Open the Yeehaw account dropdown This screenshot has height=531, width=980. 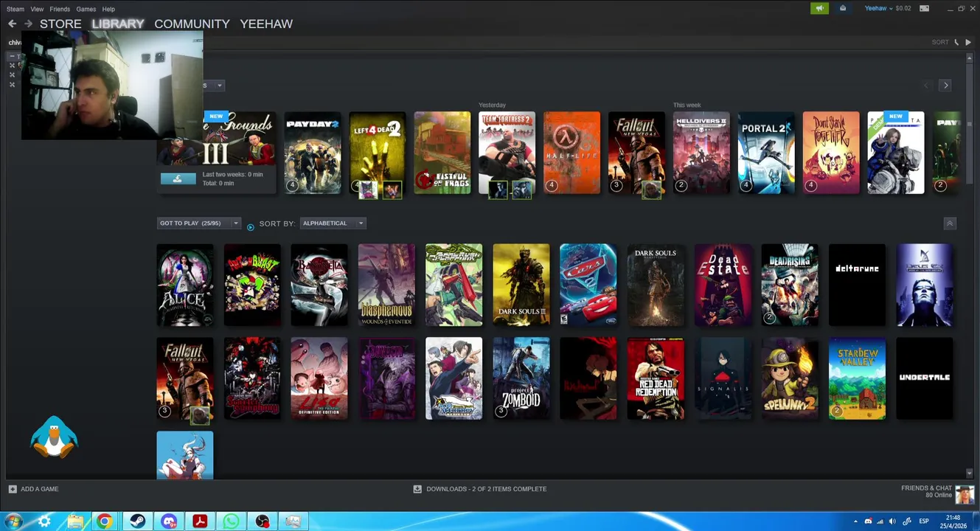coord(878,8)
